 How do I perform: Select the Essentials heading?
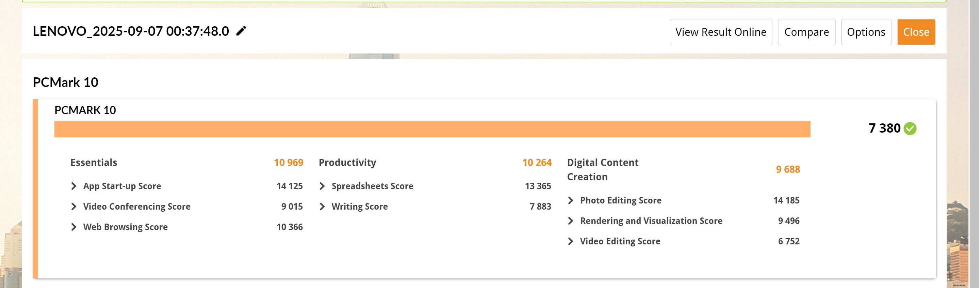coord(94,163)
